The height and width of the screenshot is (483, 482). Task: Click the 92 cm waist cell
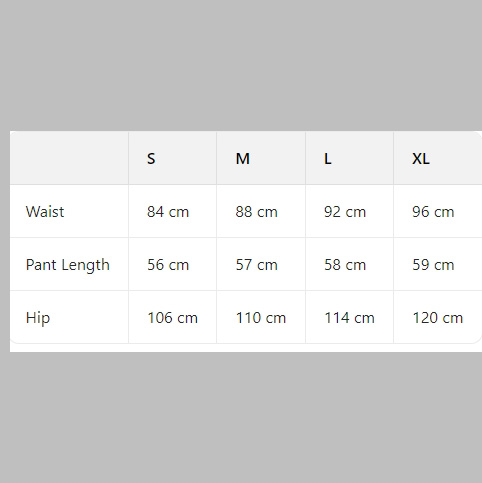(x=349, y=211)
